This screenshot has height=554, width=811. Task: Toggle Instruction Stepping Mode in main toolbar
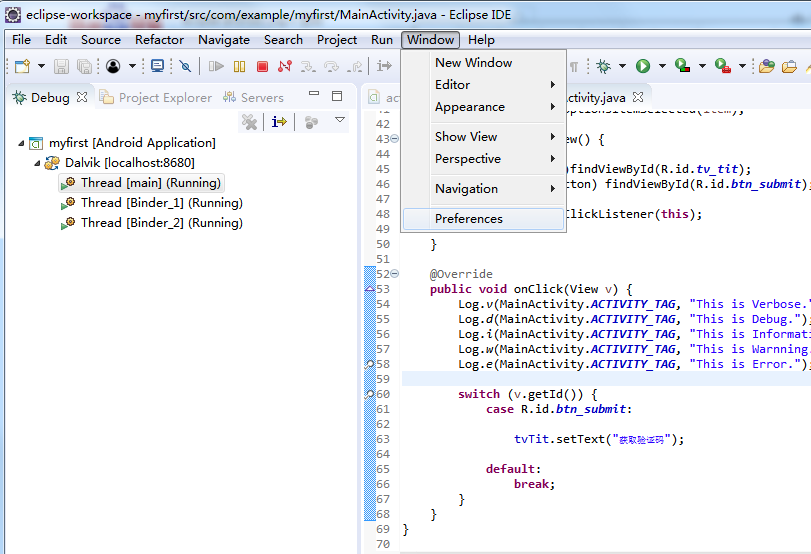click(x=384, y=66)
